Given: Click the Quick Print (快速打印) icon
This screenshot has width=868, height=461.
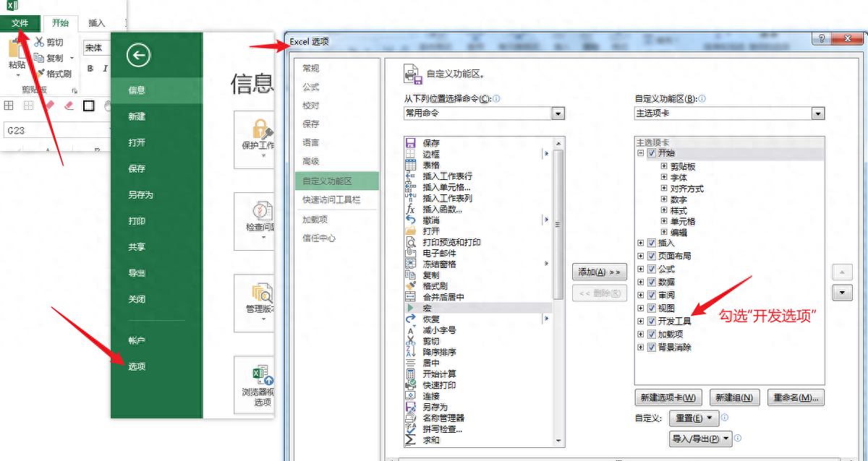Looking at the screenshot, I should click(410, 385).
